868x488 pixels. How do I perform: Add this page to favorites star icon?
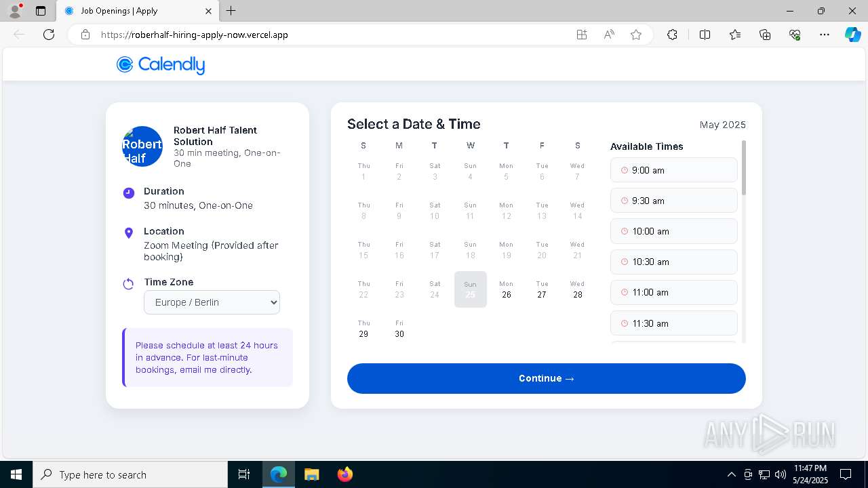click(636, 35)
